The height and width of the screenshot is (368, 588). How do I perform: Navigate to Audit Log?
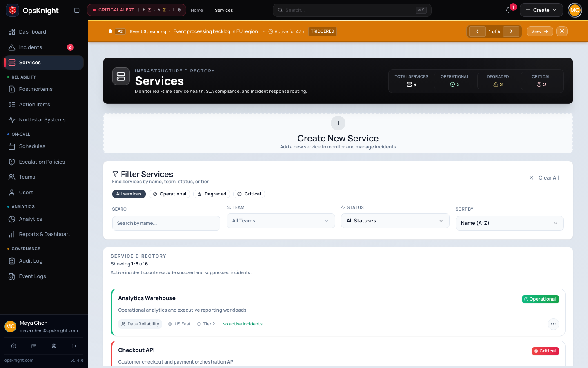point(44,261)
